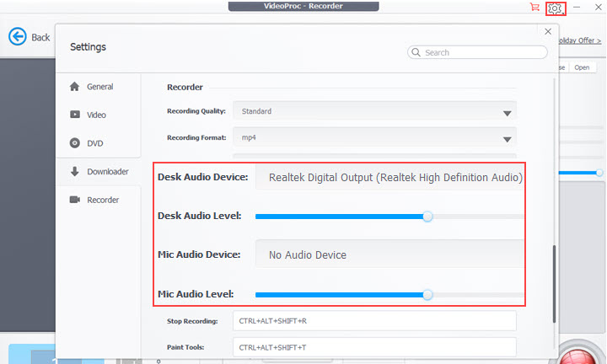Select the DVD disc icon
This screenshot has width=607, height=364.
75,143
